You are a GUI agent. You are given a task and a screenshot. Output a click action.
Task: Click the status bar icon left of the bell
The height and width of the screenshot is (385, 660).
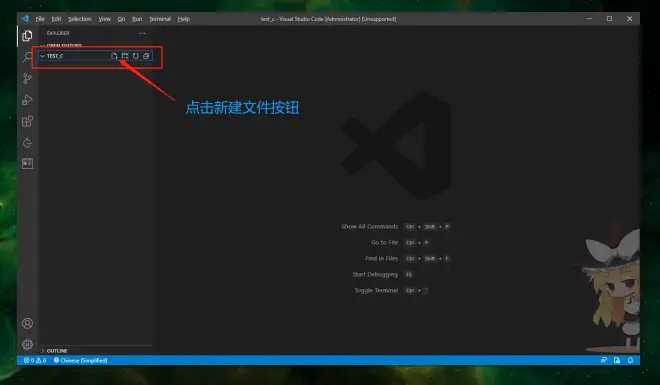(x=617, y=360)
